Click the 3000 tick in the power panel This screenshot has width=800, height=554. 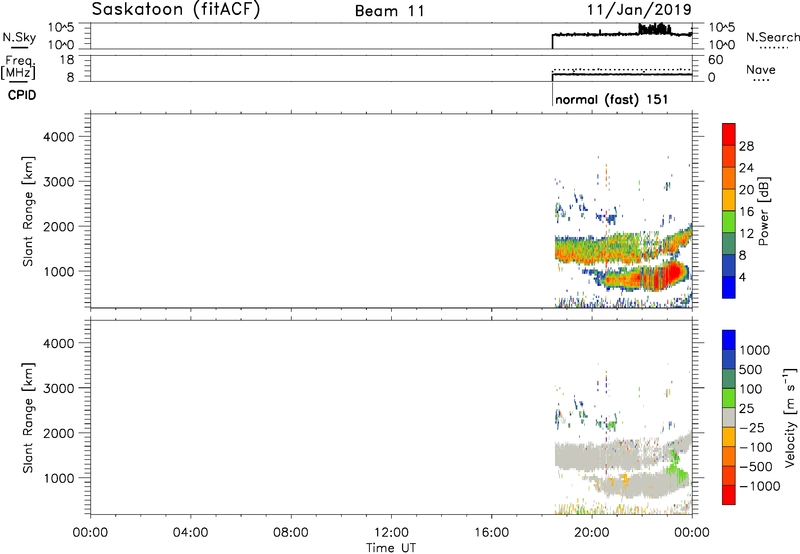[59, 182]
